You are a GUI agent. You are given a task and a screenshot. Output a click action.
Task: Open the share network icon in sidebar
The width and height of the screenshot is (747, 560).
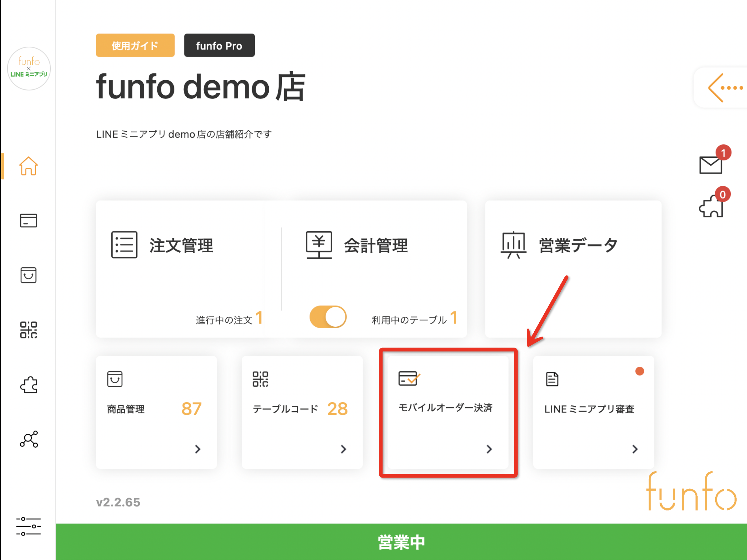[29, 439]
